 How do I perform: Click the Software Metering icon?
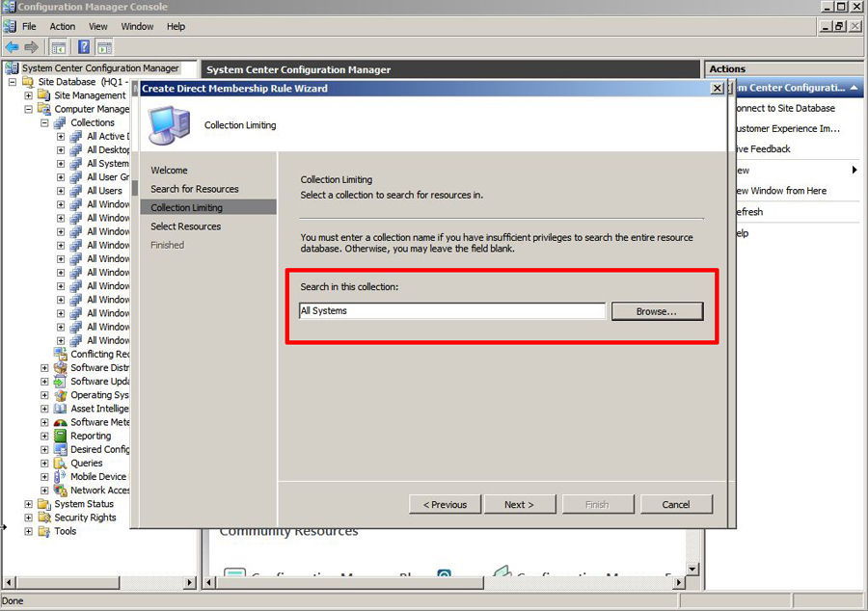(60, 422)
